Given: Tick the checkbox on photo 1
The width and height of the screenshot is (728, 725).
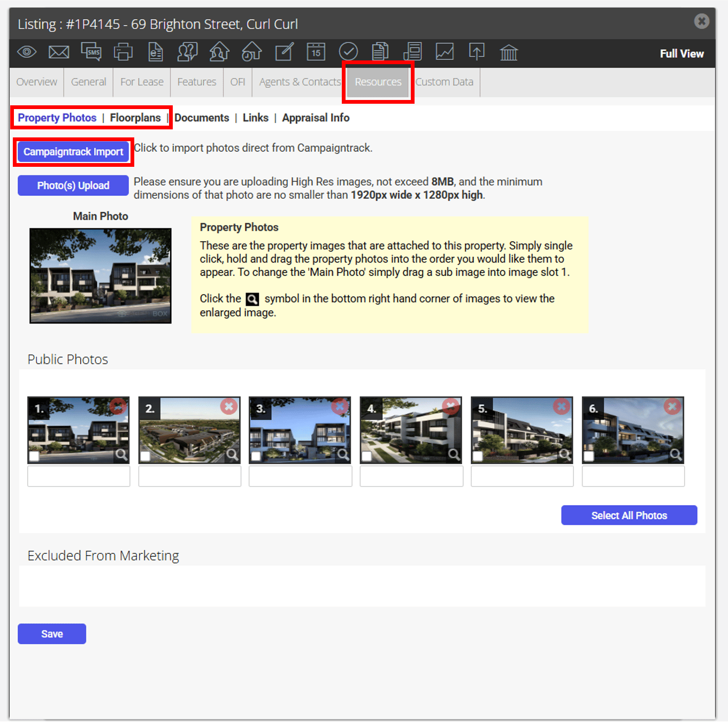Looking at the screenshot, I should pyautogui.click(x=34, y=456).
